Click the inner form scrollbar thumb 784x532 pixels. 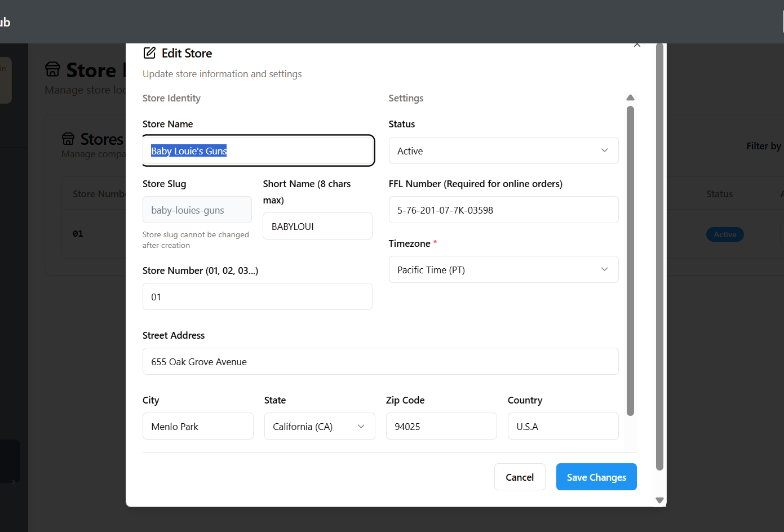pyautogui.click(x=630, y=260)
